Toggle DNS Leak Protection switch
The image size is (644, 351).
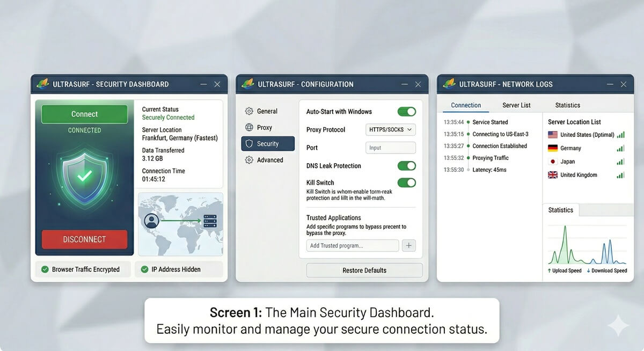[x=406, y=166]
